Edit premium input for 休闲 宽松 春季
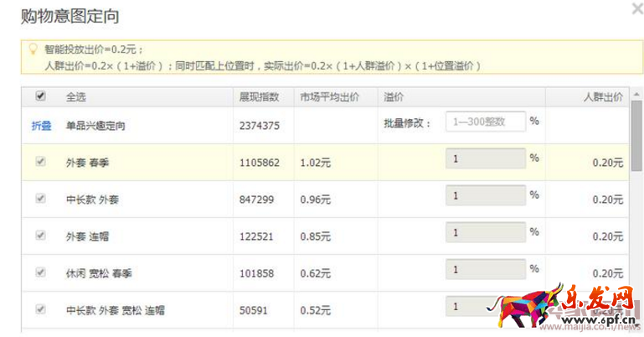 pyautogui.click(x=485, y=270)
